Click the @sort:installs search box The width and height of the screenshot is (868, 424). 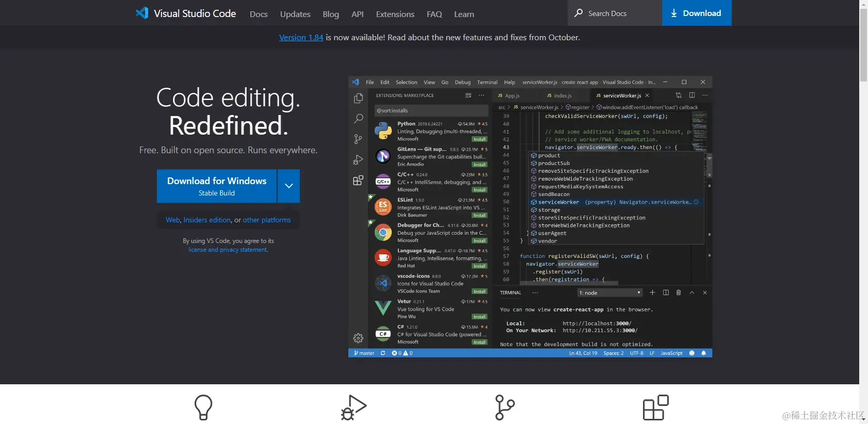[x=431, y=110]
